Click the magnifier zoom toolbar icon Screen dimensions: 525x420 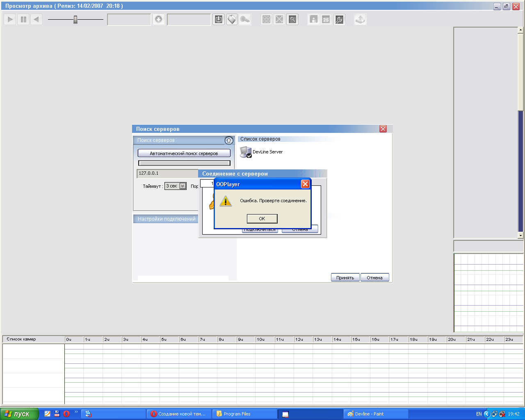[x=292, y=19]
